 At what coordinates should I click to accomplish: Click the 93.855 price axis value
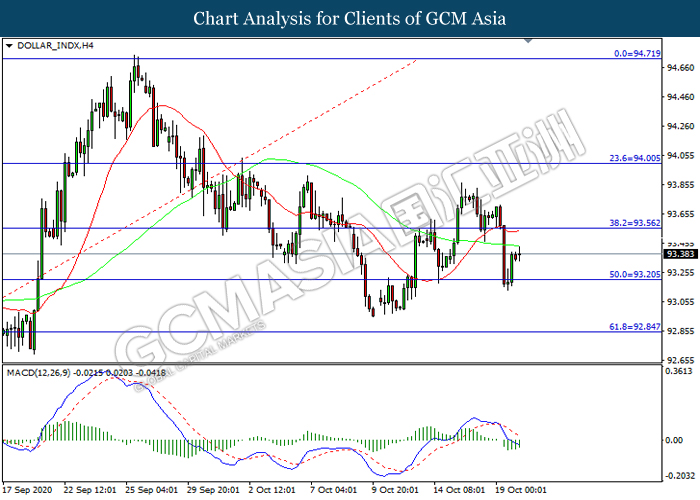pos(680,185)
